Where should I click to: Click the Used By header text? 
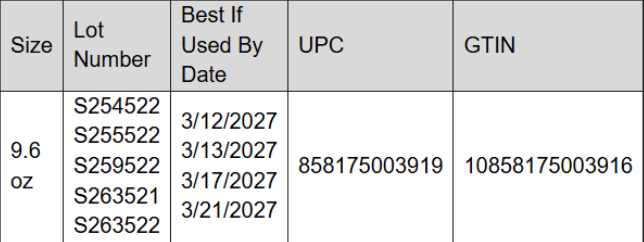coord(222,45)
